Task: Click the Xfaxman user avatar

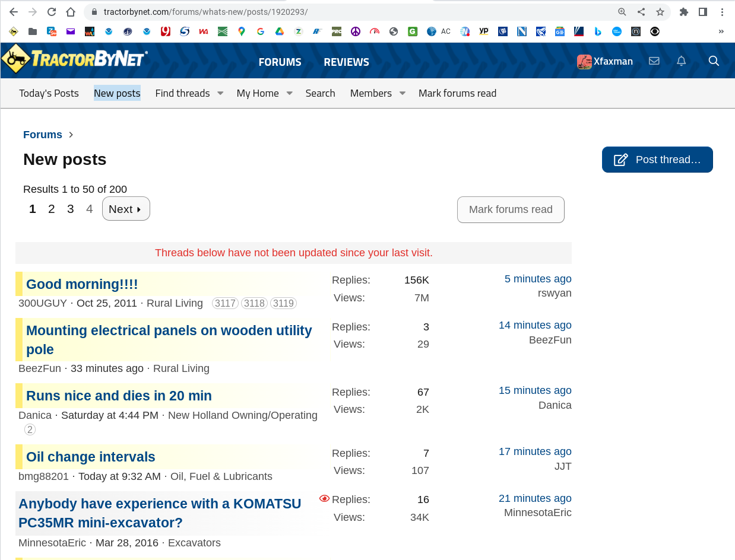Action: (584, 62)
